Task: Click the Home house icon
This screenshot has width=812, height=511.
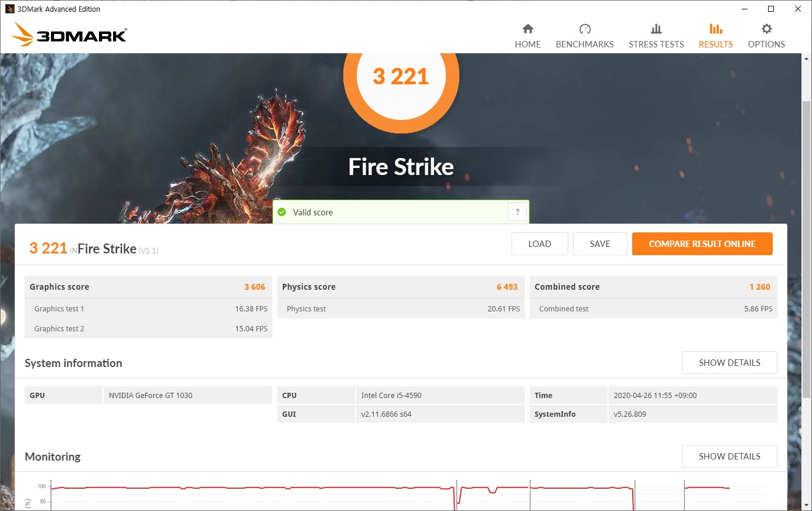Action: [528, 29]
